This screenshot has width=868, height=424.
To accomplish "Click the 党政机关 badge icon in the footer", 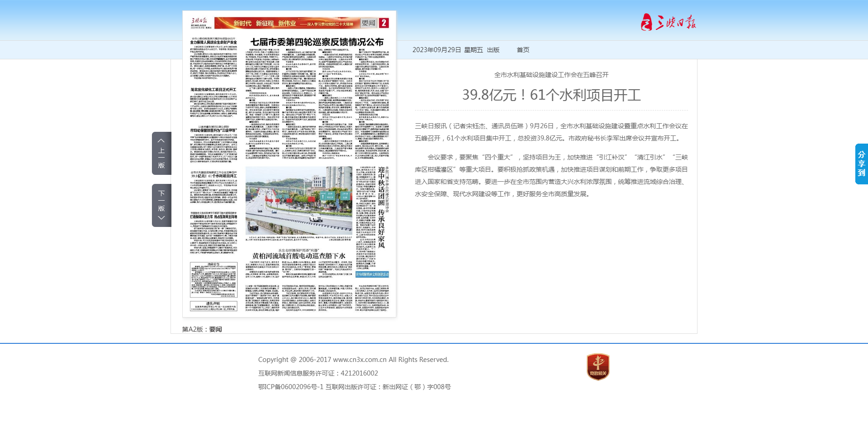I will pos(598,367).
